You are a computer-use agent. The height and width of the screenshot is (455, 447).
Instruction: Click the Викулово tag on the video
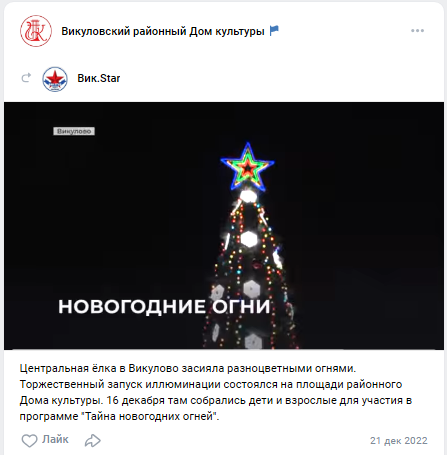tap(74, 131)
